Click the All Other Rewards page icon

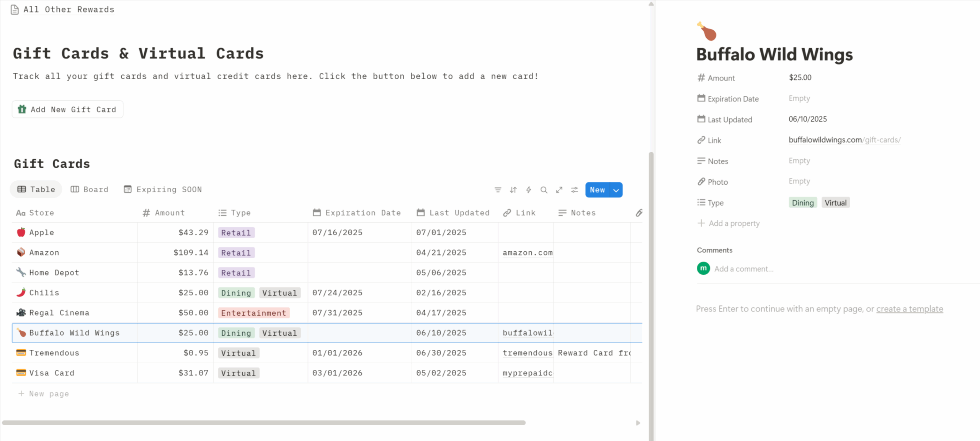(x=15, y=9)
